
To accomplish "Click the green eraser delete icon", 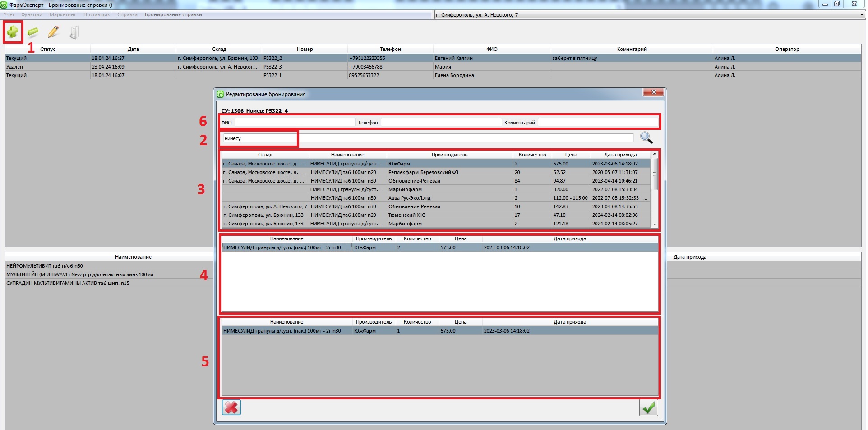I will click(33, 32).
